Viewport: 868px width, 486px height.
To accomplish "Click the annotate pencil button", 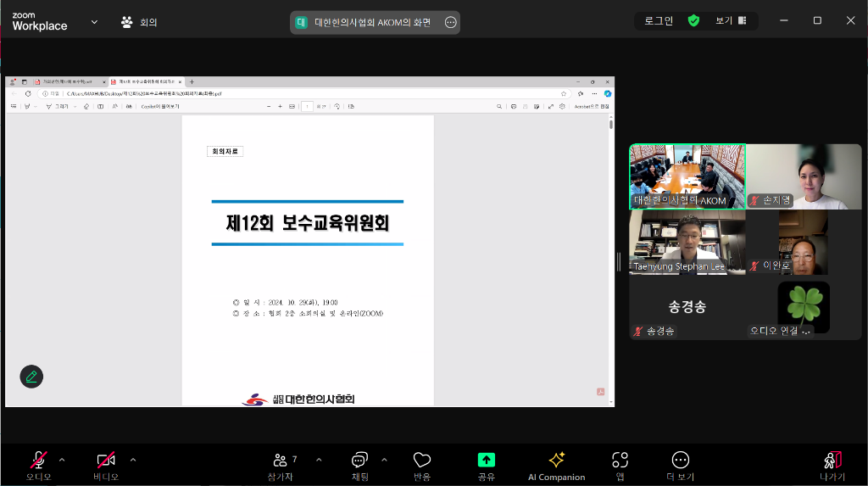I will [31, 377].
